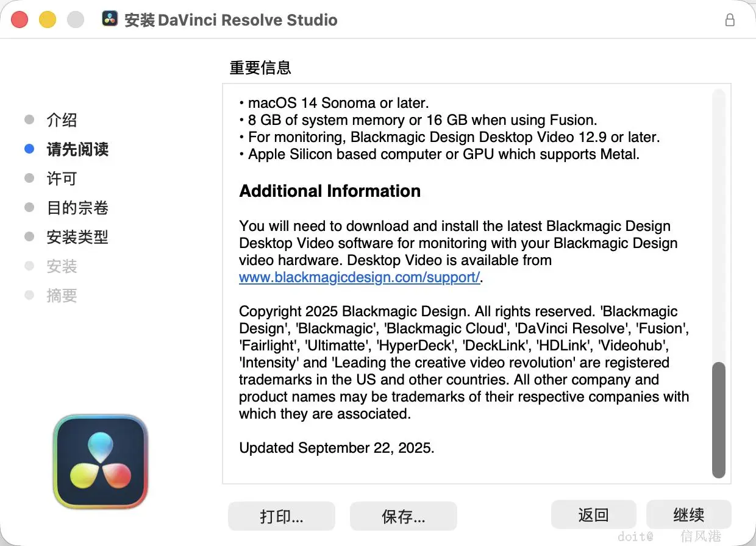Screen dimensions: 756x546
Task: Go back with the 返回 button
Action: (593, 515)
